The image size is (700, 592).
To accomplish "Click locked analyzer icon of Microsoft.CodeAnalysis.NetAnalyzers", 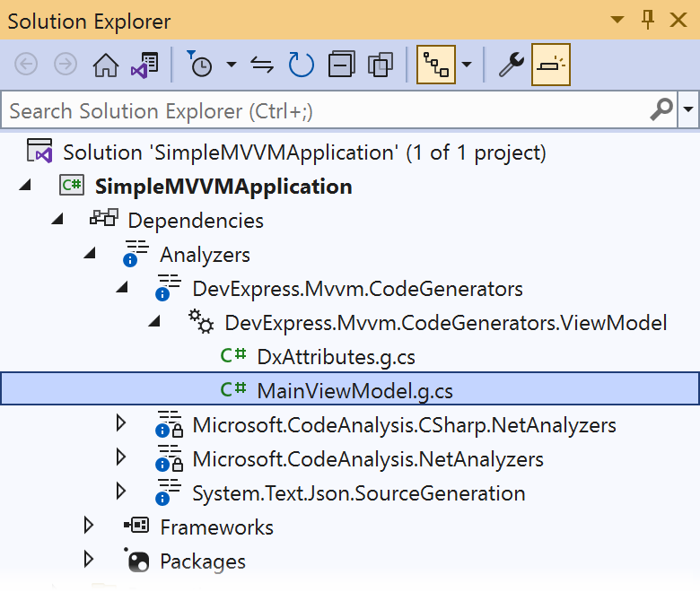I will pos(169,457).
